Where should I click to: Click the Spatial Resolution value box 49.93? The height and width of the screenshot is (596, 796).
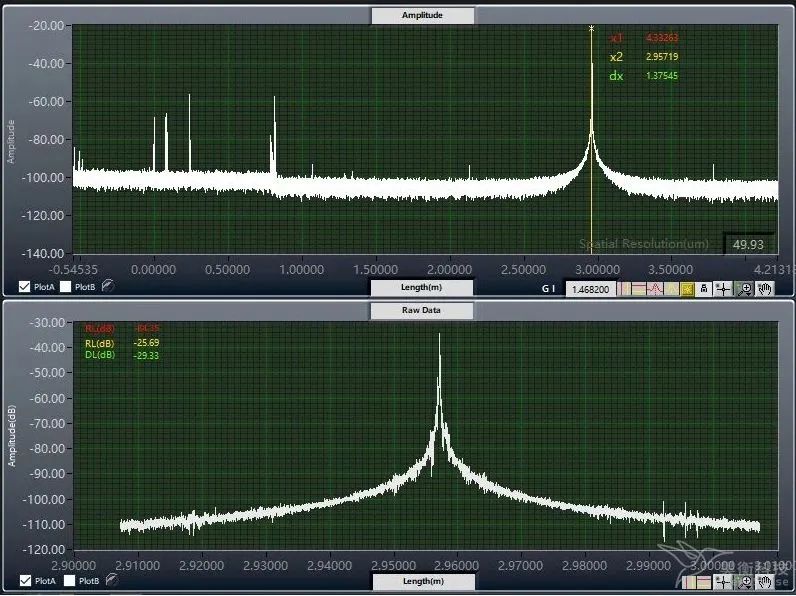748,244
